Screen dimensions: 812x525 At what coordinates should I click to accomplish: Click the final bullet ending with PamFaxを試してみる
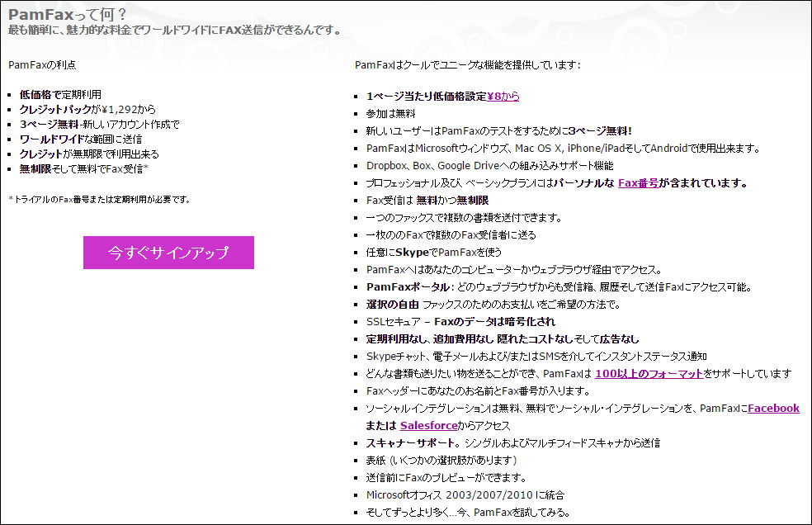click(x=468, y=513)
